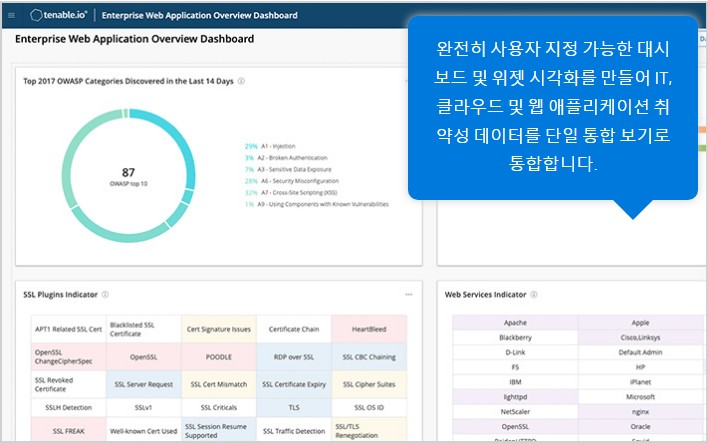
Task: Click info icon next to SSL Plugins Indicator
Action: (x=106, y=295)
